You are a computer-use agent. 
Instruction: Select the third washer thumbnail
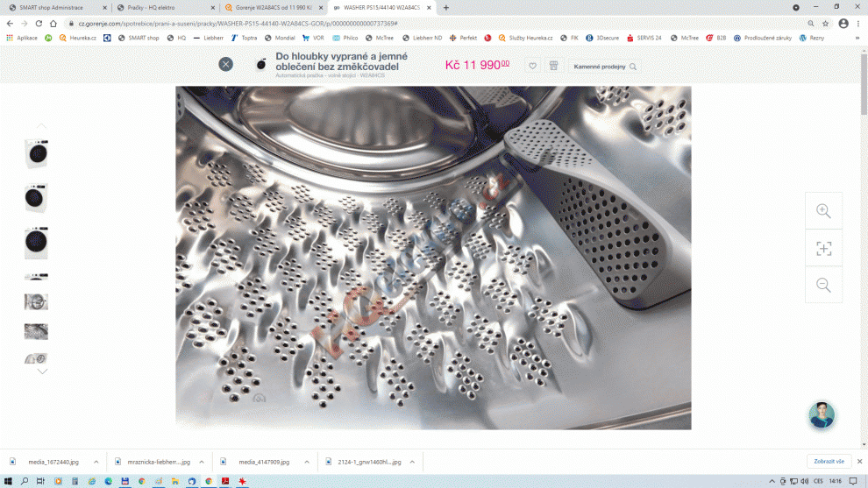coord(36,243)
